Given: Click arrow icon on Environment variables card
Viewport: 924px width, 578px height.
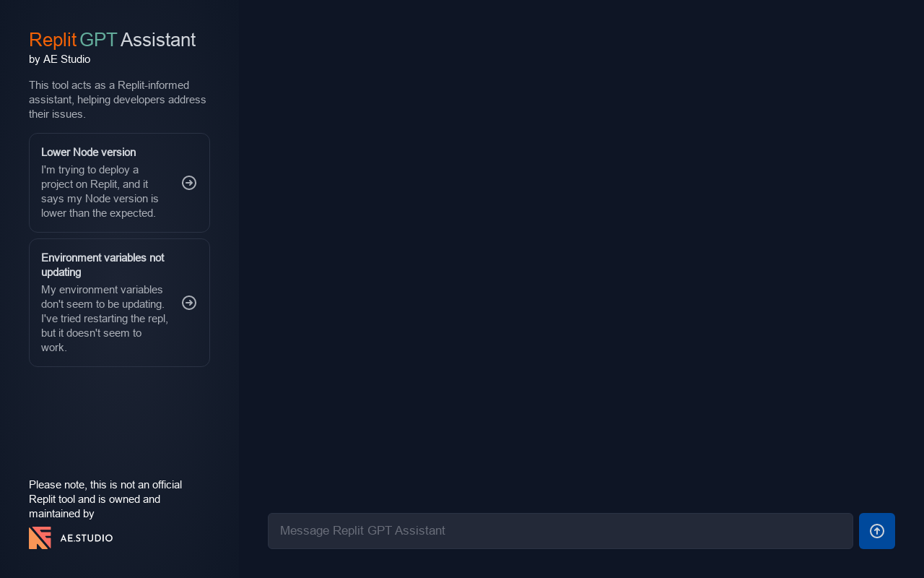Looking at the screenshot, I should (x=189, y=303).
